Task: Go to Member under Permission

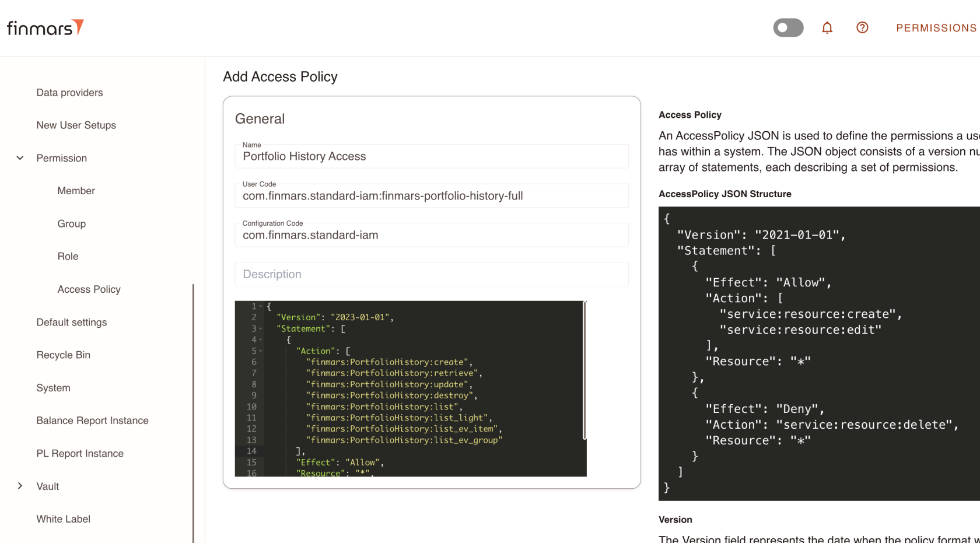Action: [x=76, y=191]
